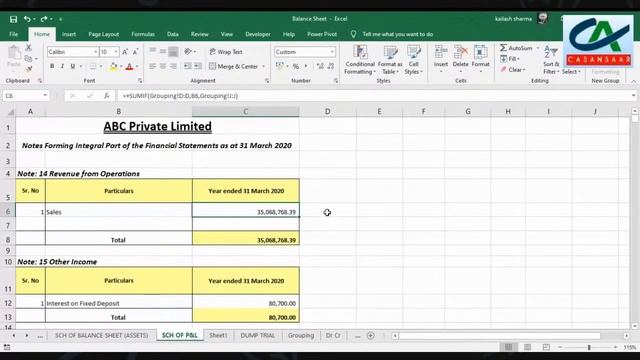Image resolution: width=640 pixels, height=360 pixels.
Task: Apply the yellow fill color
Action: point(113,66)
